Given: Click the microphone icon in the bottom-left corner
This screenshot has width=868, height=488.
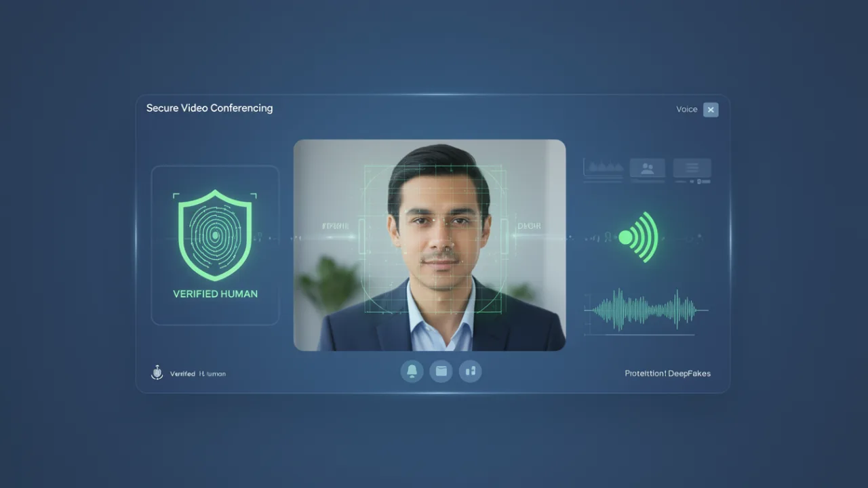Looking at the screenshot, I should (x=157, y=373).
